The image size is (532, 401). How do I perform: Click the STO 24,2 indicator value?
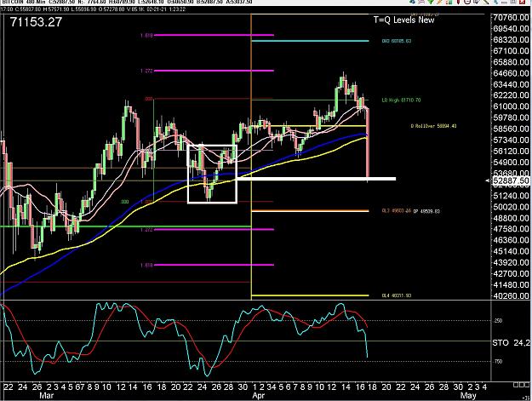click(x=512, y=342)
